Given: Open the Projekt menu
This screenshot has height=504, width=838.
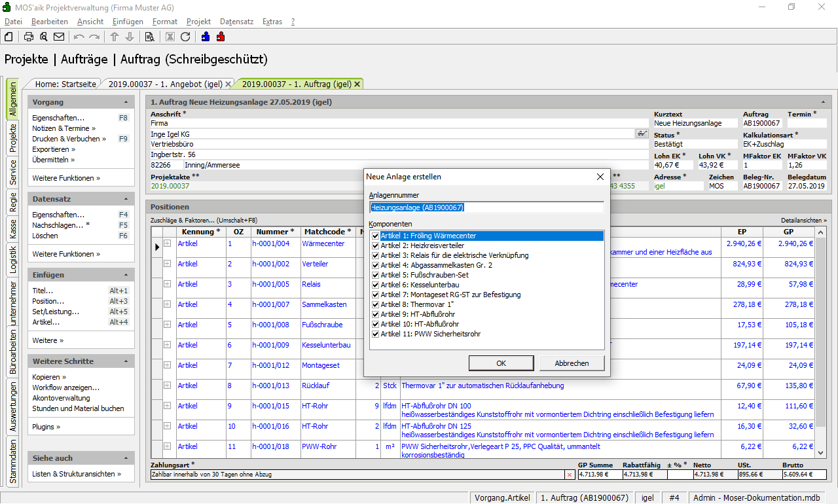Looking at the screenshot, I should click(198, 22).
